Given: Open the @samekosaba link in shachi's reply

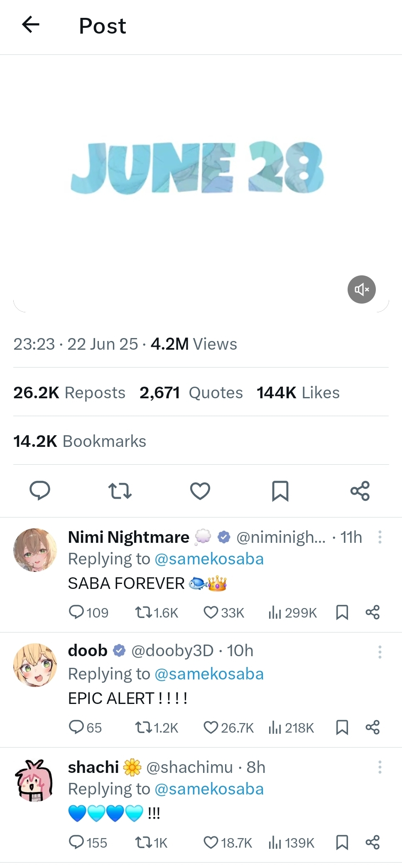Looking at the screenshot, I should click(x=209, y=789).
